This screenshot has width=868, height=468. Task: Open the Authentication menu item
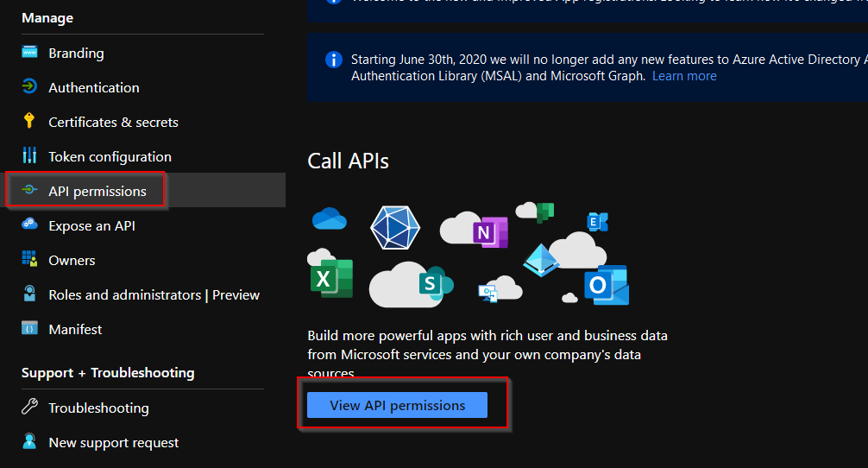(x=93, y=87)
